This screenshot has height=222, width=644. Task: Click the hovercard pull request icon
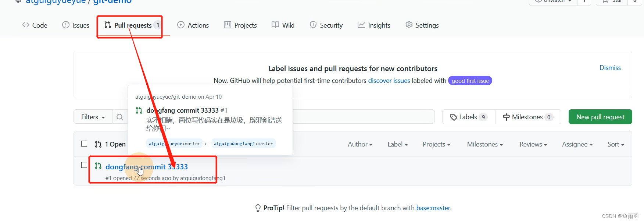coord(139,110)
